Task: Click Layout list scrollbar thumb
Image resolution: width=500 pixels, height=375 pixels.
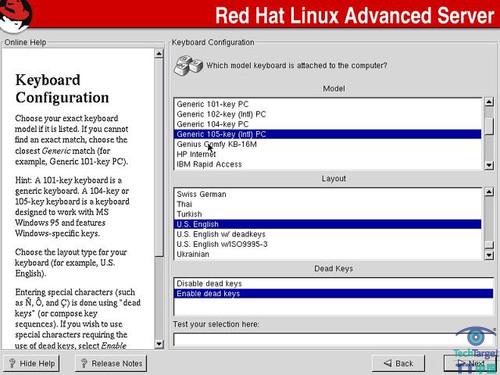Action: (489, 245)
